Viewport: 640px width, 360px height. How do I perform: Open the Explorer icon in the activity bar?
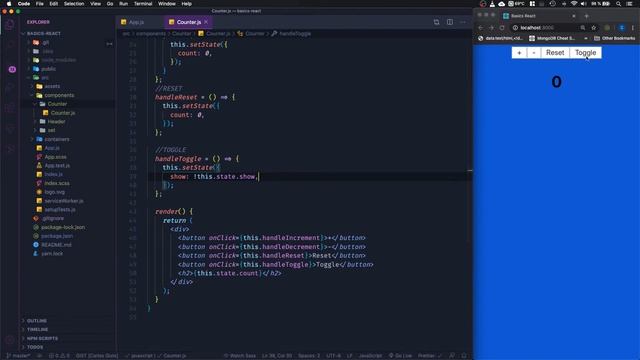pyautogui.click(x=10, y=25)
